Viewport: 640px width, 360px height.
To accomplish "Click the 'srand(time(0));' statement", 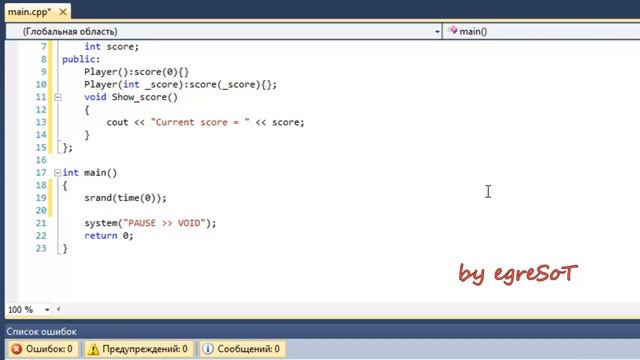I will tap(125, 198).
